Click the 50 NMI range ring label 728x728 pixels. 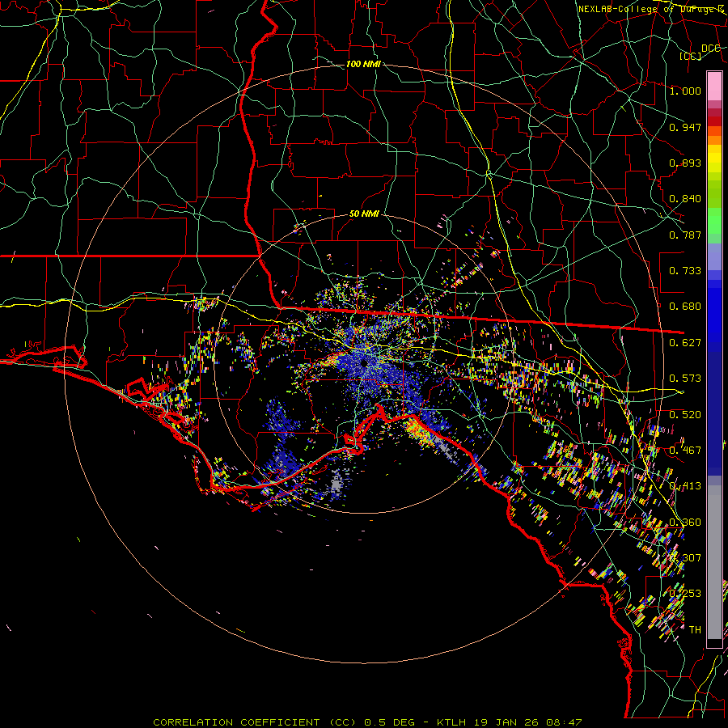tap(364, 214)
